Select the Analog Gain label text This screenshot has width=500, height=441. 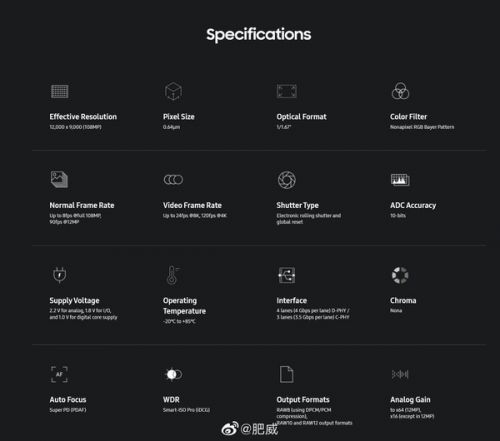point(410,400)
